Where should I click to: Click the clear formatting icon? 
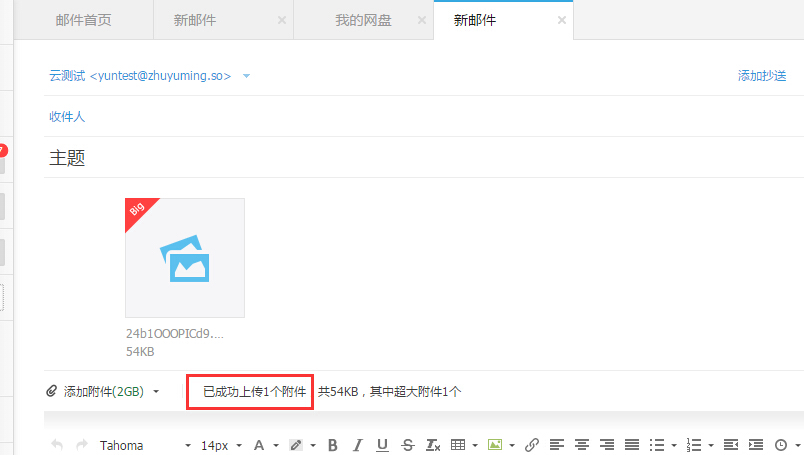pyautogui.click(x=433, y=445)
